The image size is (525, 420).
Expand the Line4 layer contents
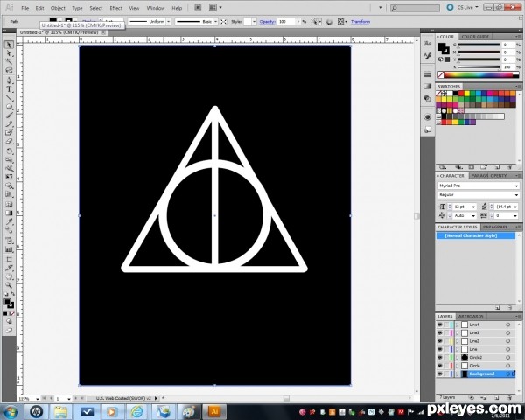point(457,325)
